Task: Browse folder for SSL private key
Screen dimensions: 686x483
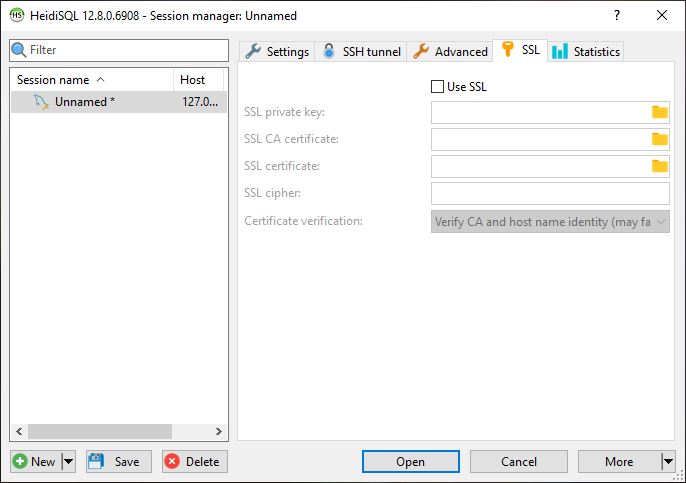Action: pos(660,112)
